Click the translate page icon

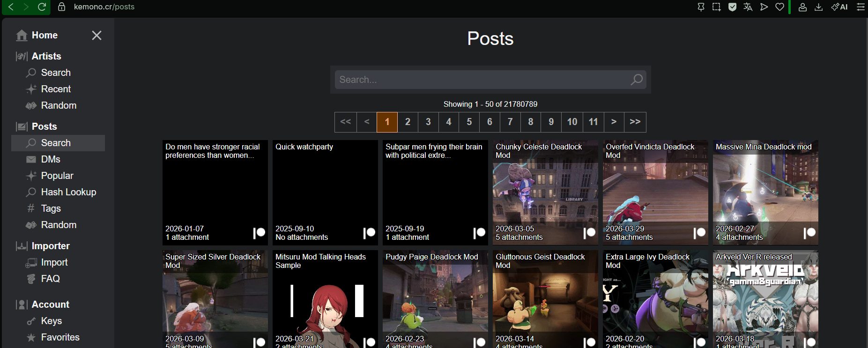coord(748,7)
